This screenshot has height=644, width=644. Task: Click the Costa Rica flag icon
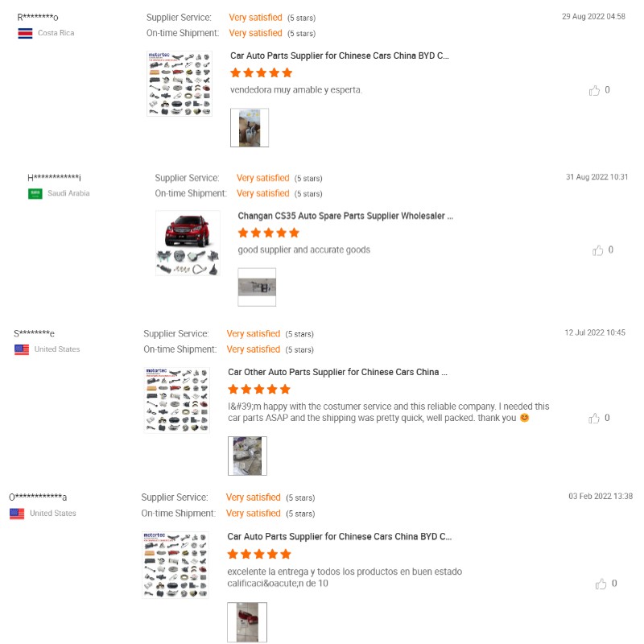coord(25,33)
